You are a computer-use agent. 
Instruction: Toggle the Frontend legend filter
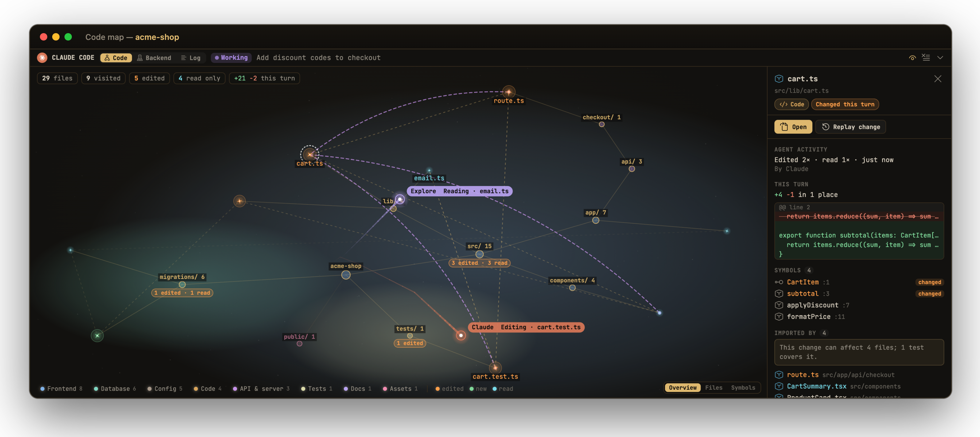pyautogui.click(x=61, y=388)
